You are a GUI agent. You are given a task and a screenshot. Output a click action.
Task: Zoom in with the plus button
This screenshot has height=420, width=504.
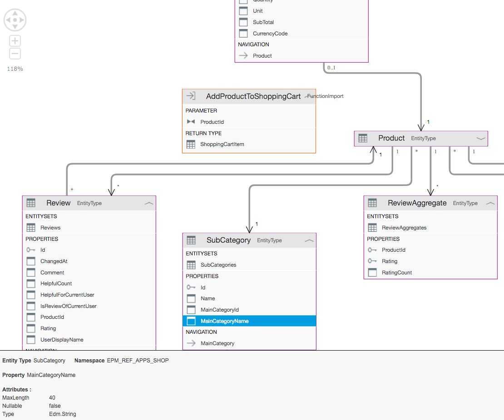tap(15, 41)
